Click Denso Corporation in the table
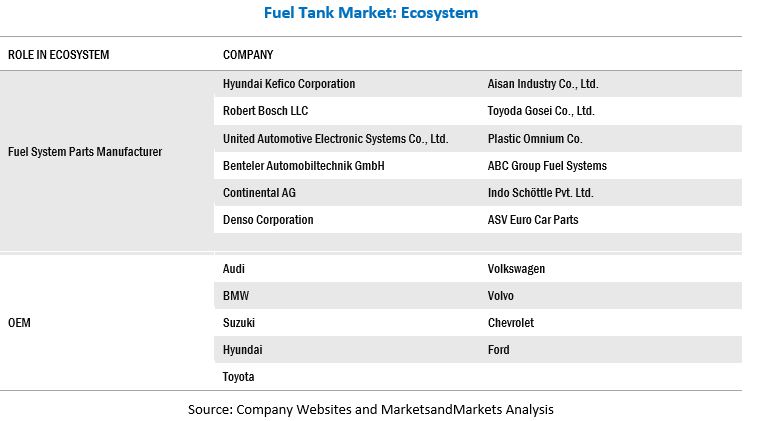The image size is (762, 421). click(x=268, y=220)
